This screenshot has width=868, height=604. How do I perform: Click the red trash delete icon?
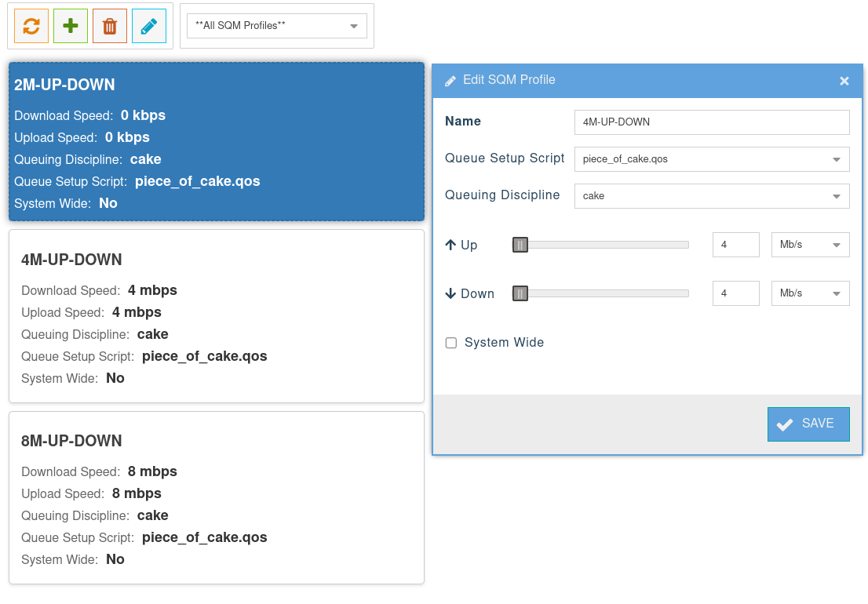click(110, 26)
